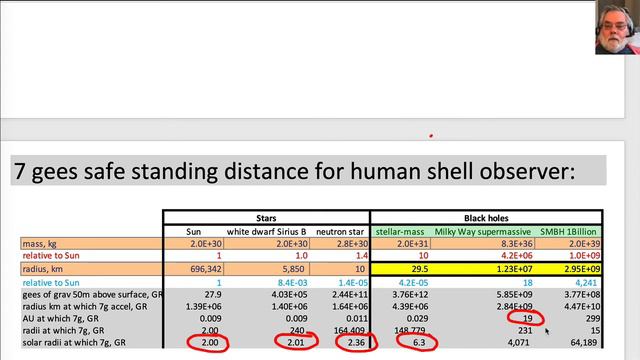The image size is (640, 360).
Task: Select the solar radii value 4,071
Action: (x=518, y=342)
